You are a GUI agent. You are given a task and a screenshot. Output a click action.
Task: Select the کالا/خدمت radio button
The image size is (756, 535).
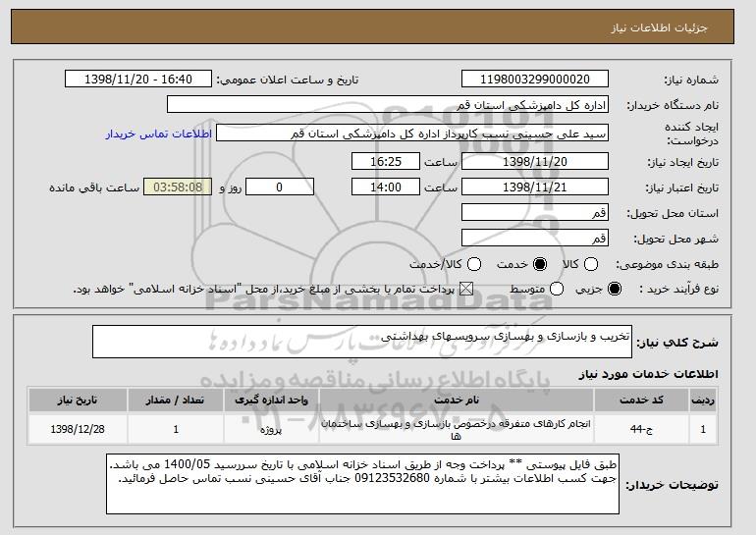pyautogui.click(x=474, y=264)
